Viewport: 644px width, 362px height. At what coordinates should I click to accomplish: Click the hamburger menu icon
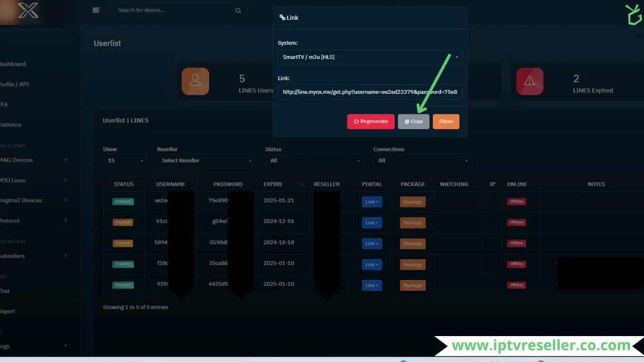96,10
